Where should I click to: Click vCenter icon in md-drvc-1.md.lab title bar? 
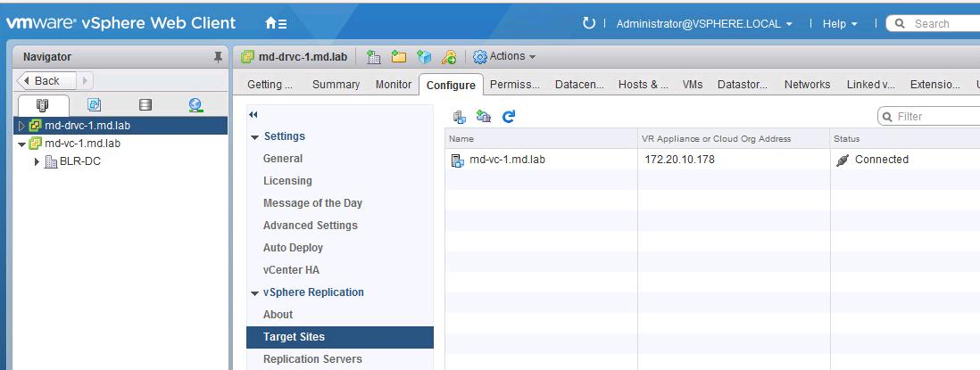pyautogui.click(x=247, y=57)
